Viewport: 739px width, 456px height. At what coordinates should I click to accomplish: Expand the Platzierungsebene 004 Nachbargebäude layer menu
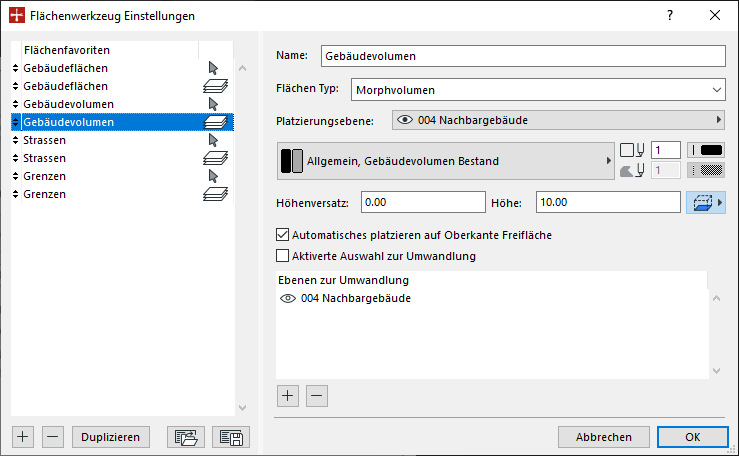(x=558, y=120)
